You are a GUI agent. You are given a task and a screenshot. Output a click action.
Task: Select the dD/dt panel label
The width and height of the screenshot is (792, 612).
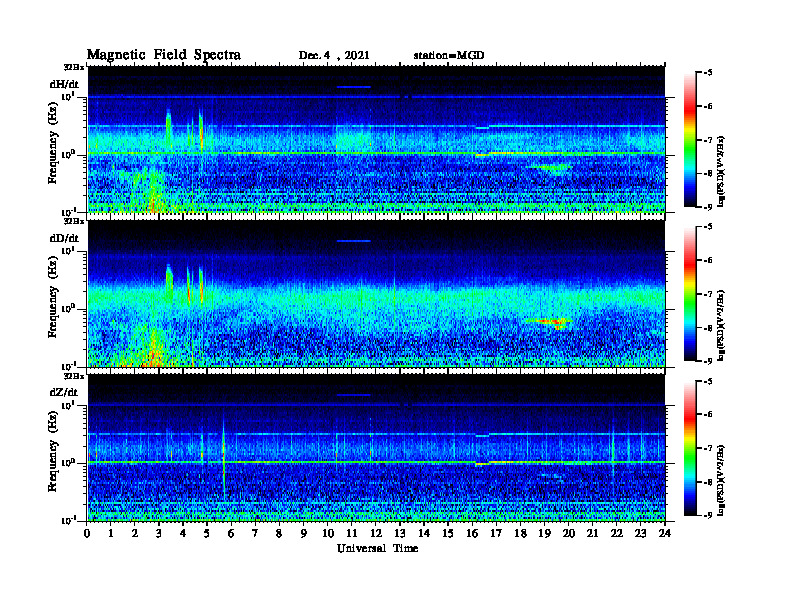(x=64, y=238)
